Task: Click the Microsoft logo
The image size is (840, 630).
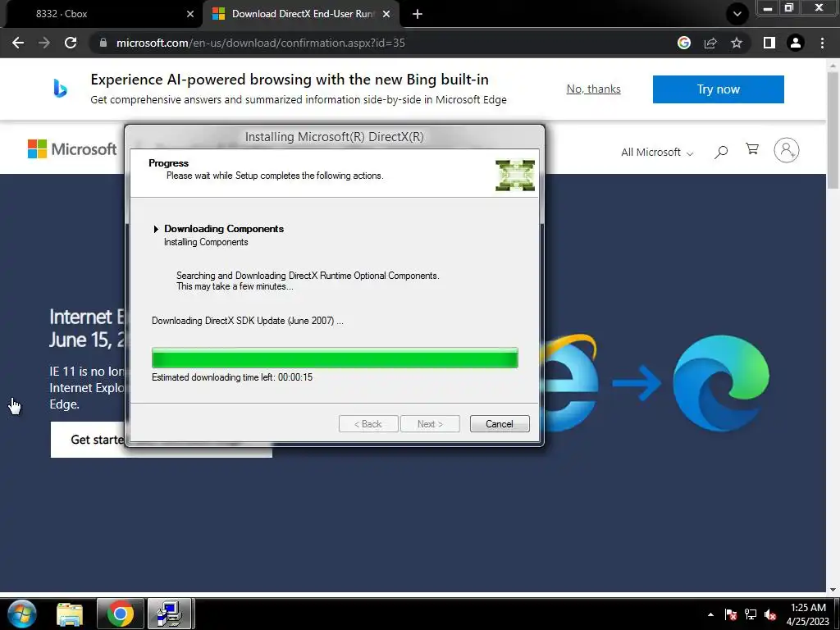Action: (72, 149)
